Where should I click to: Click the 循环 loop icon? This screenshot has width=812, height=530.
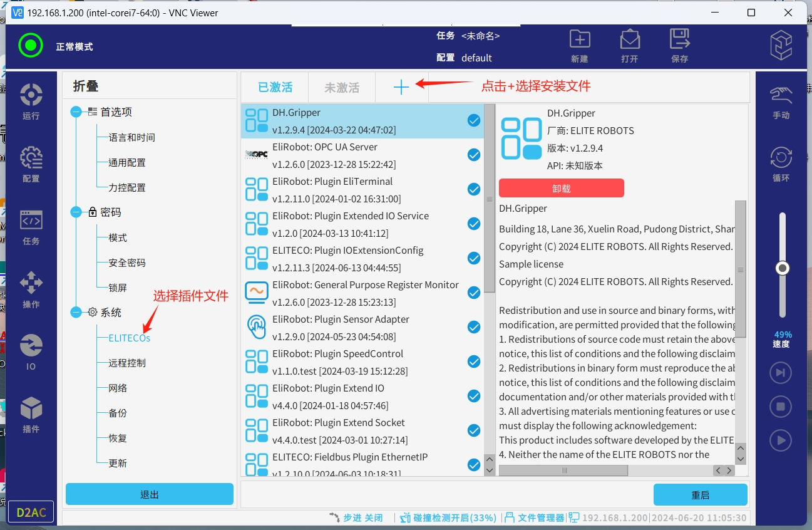781,164
